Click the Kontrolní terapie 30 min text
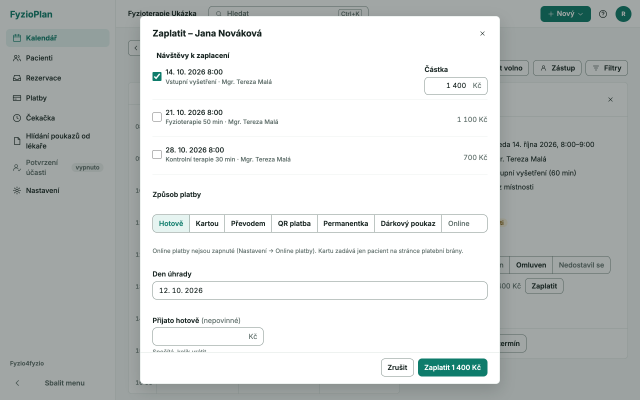The height and width of the screenshot is (400, 640). click(200, 160)
